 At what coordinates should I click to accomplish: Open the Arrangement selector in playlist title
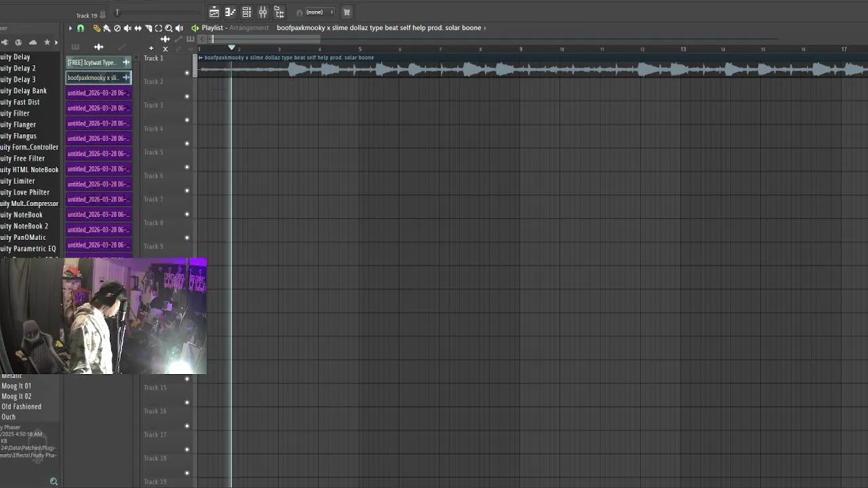[x=249, y=28]
